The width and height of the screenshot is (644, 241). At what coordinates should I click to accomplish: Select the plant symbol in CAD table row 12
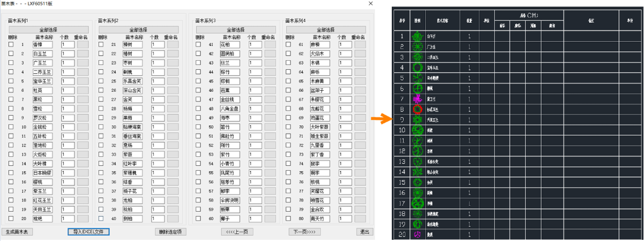417,151
